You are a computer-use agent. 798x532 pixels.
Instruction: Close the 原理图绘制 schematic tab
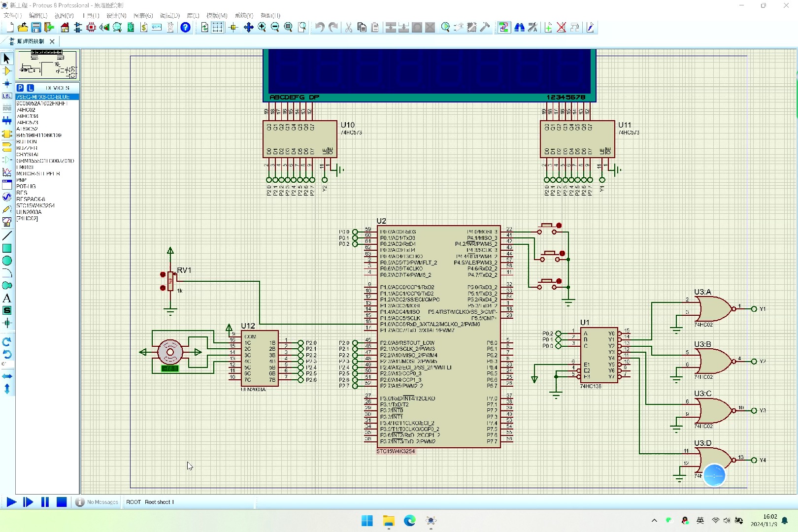pos(52,41)
